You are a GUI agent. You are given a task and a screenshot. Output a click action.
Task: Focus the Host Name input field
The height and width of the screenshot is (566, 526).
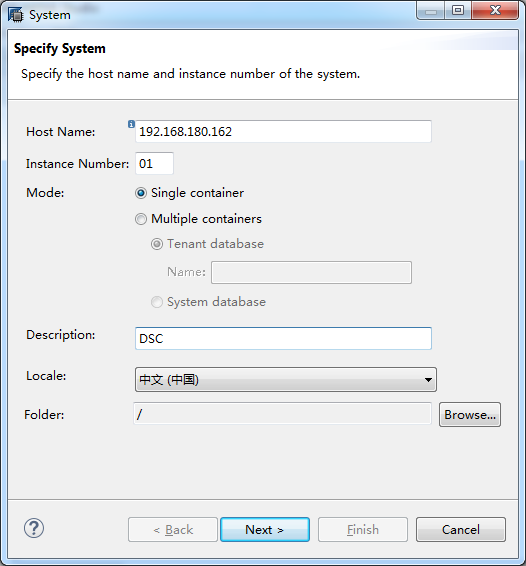(x=283, y=131)
